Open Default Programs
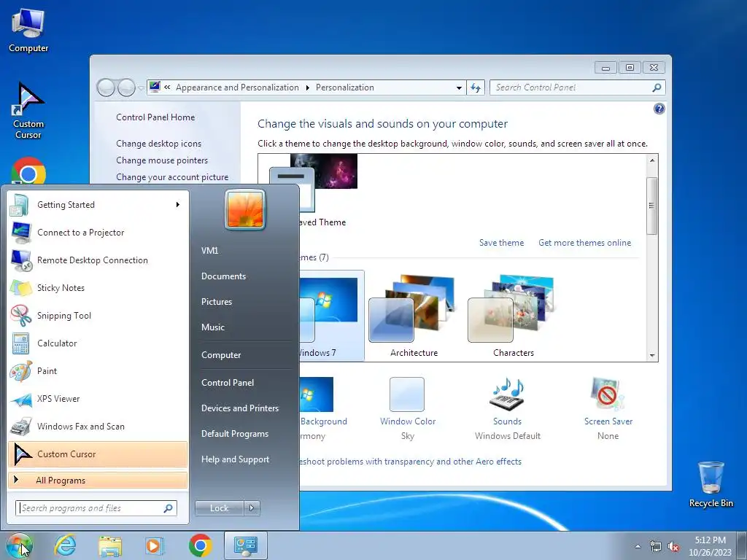 [x=234, y=434]
